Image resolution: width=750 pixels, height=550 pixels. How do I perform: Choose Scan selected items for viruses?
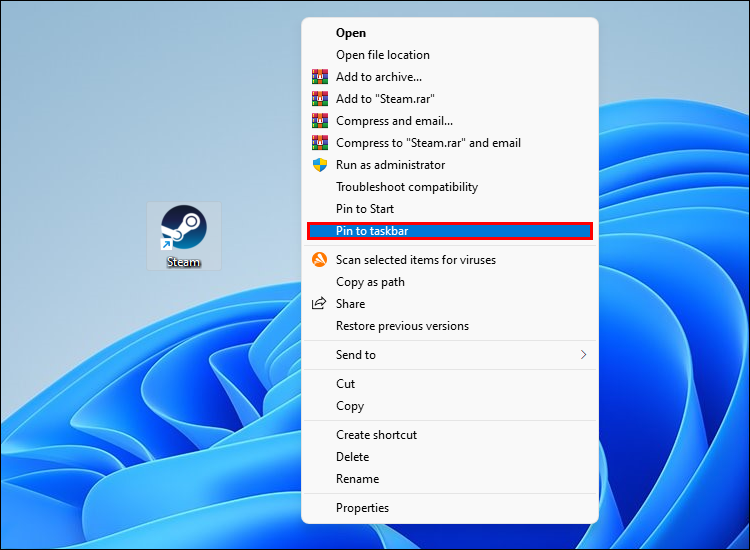click(x=450, y=260)
